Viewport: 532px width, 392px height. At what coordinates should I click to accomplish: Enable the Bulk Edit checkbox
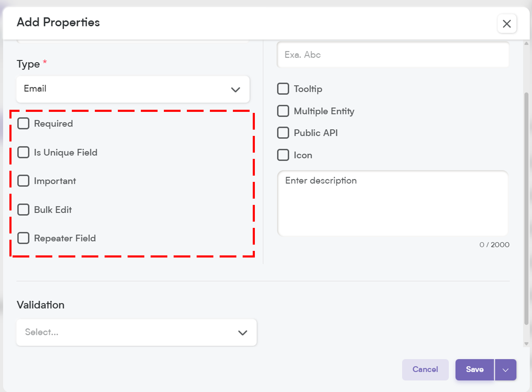pyautogui.click(x=23, y=209)
